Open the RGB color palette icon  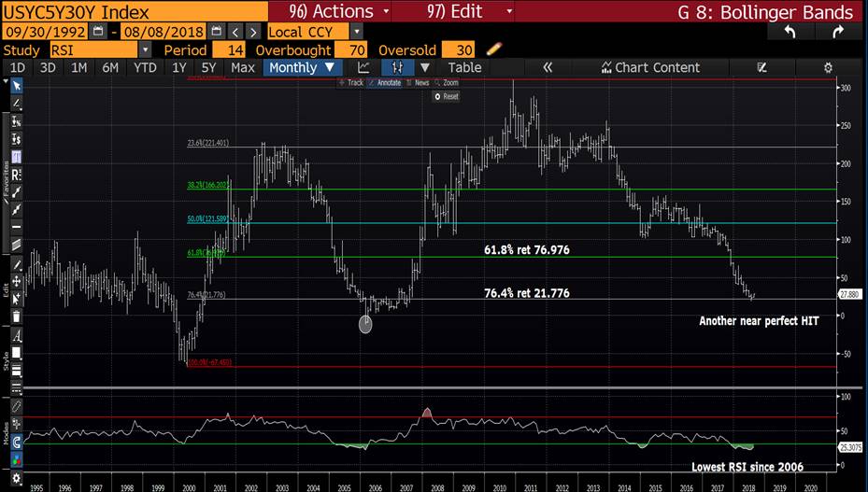click(x=17, y=460)
